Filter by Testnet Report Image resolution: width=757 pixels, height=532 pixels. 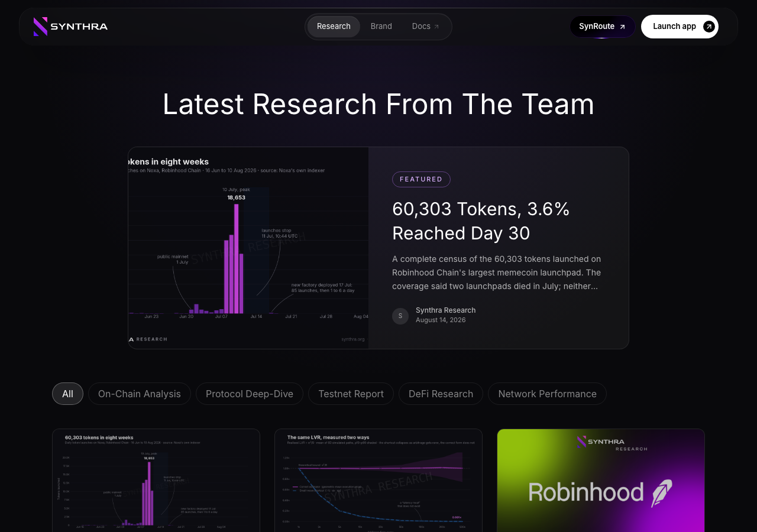click(351, 394)
